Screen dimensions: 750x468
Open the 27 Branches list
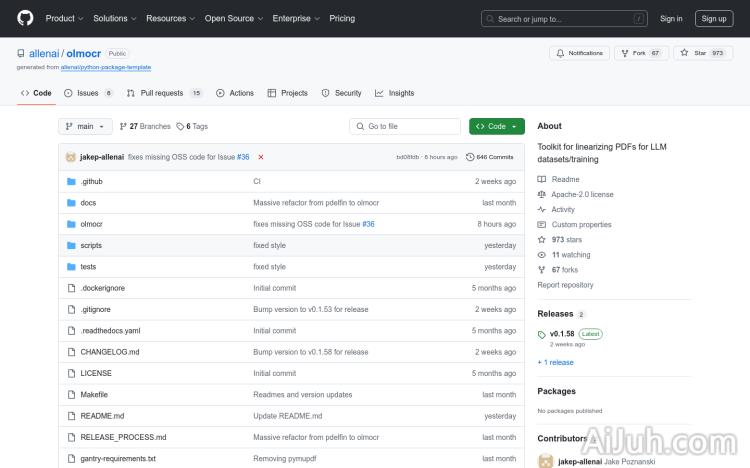[x=145, y=127]
